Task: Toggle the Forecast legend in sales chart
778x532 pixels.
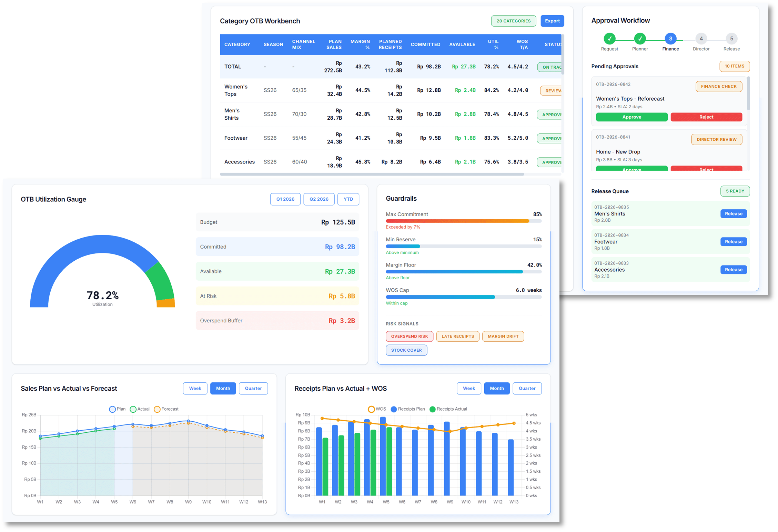Action: [166, 409]
